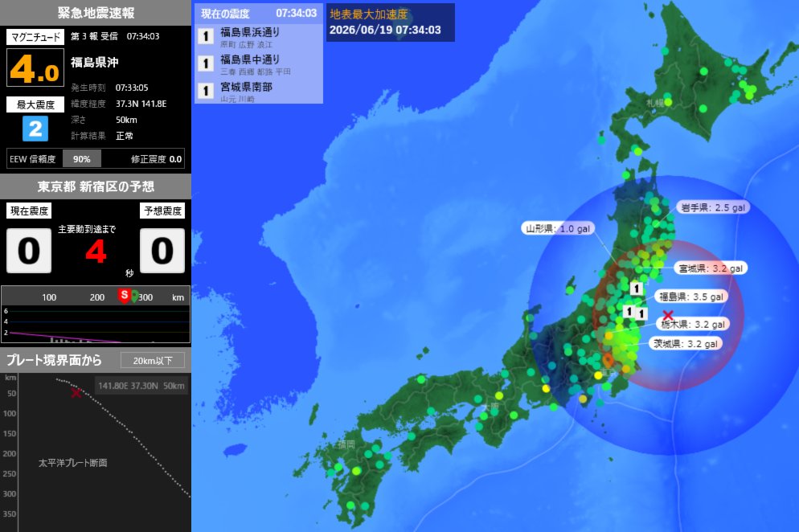Click the 福島県沖 epicenter name
The image size is (799, 532).
(x=95, y=62)
